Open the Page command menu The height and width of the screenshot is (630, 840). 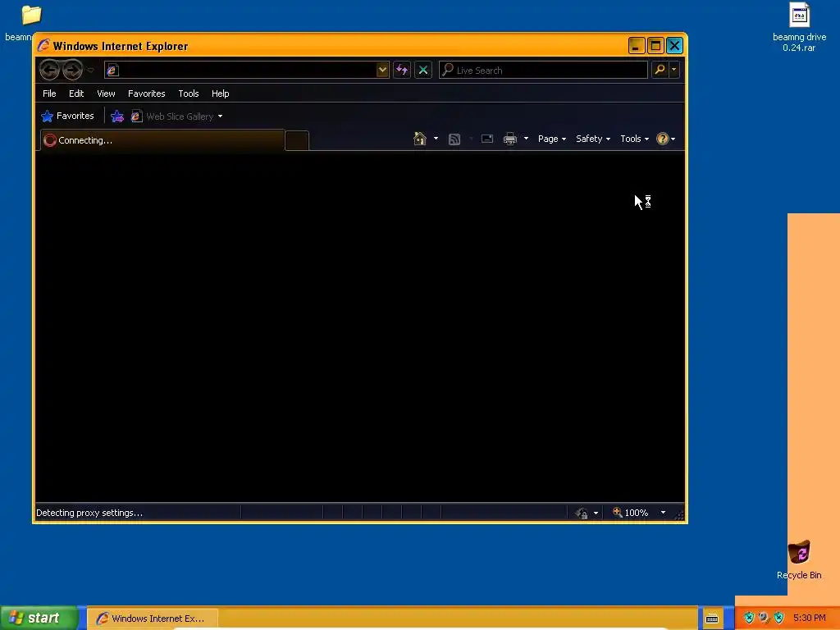tap(552, 139)
